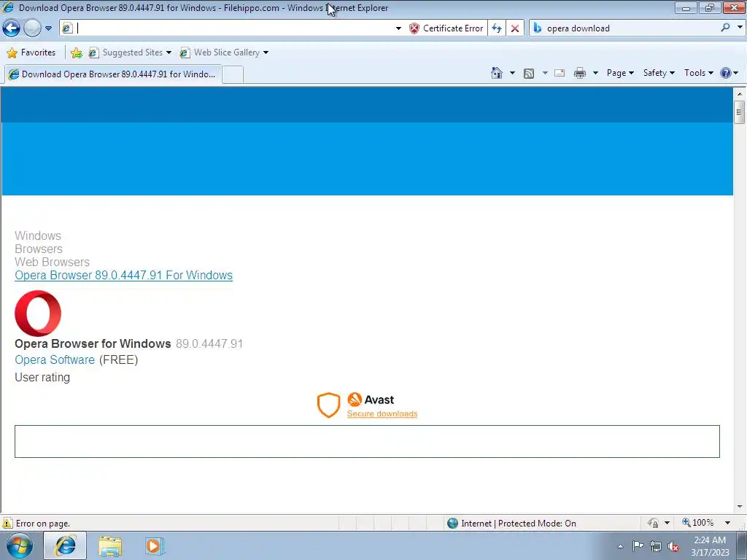Expand the Home button dropdown arrow

[512, 73]
